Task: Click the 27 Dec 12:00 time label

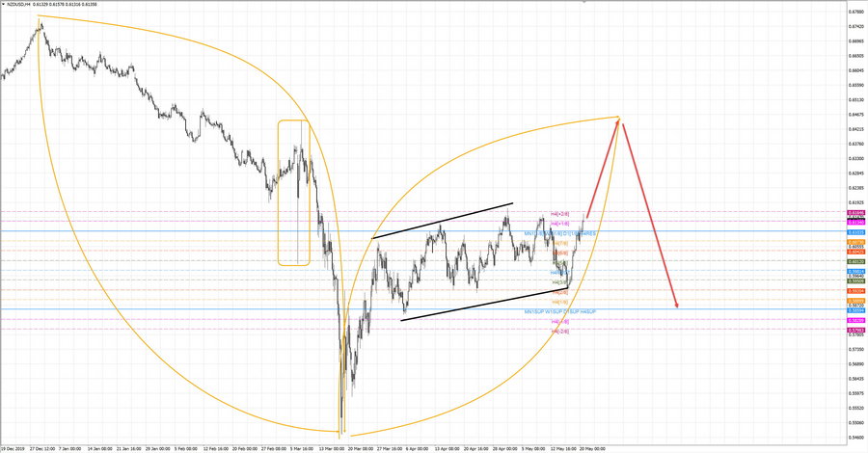Action: [x=42, y=449]
